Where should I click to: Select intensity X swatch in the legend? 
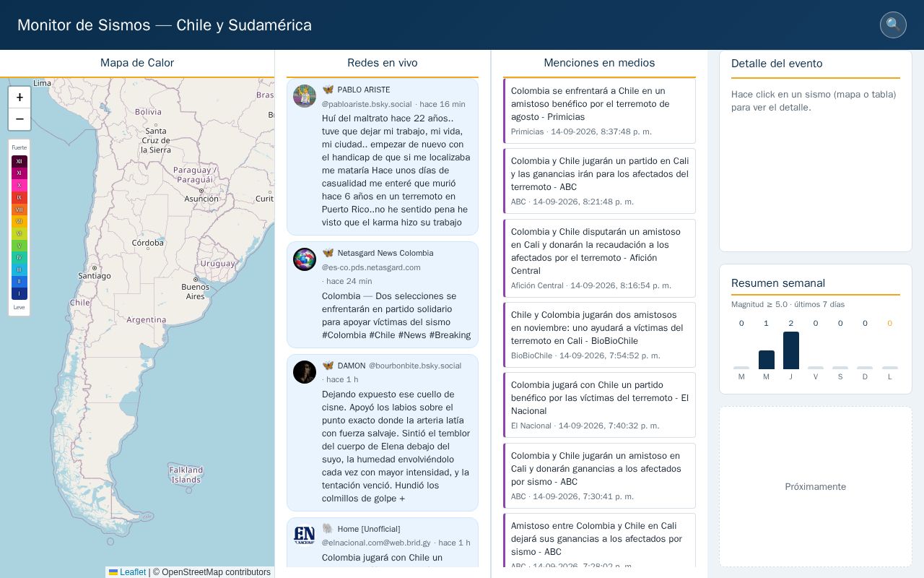19,186
